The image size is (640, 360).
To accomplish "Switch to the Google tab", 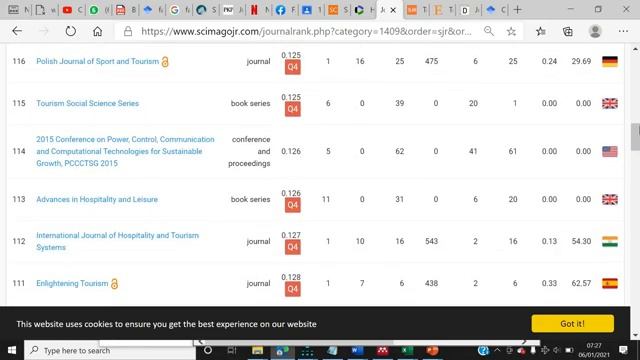I will pyautogui.click(x=174, y=10).
